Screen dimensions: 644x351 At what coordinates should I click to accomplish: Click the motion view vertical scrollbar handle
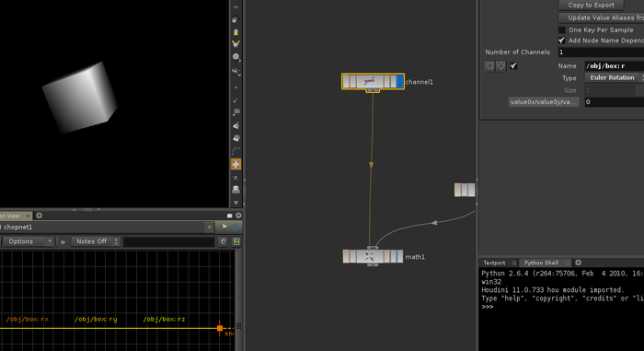238,325
